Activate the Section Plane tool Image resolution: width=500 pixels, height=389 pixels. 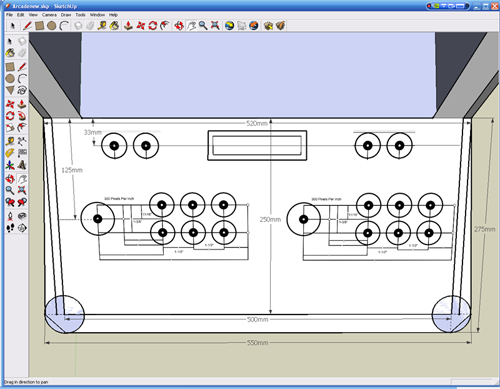tap(22, 228)
